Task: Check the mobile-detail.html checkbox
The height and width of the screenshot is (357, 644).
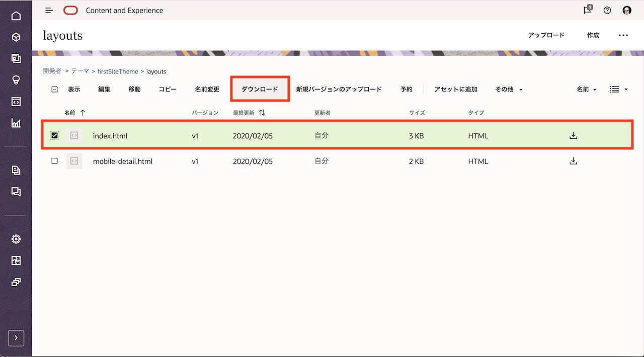Action: (55, 161)
